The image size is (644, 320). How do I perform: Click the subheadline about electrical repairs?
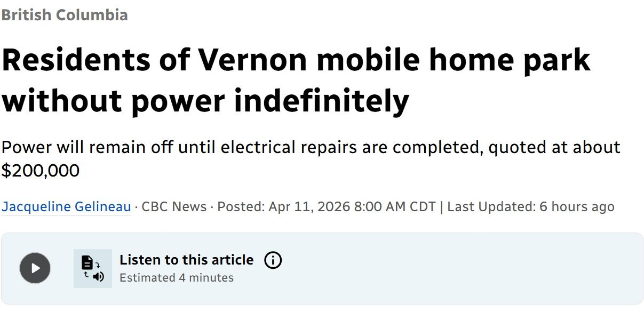click(311, 158)
